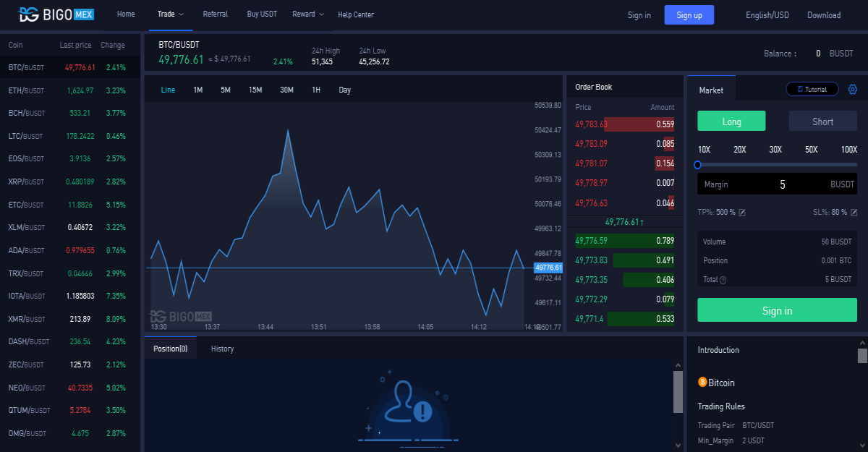Click the Margin amount input field

(778, 184)
